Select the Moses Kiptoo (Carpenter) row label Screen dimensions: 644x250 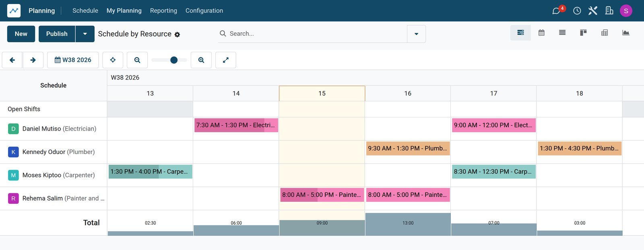pos(59,175)
